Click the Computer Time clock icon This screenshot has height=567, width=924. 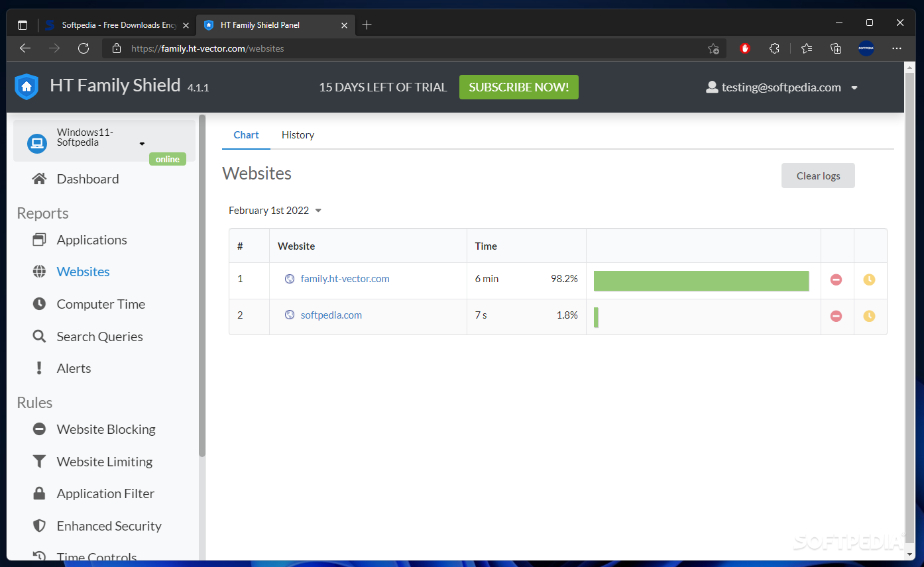[40, 304]
